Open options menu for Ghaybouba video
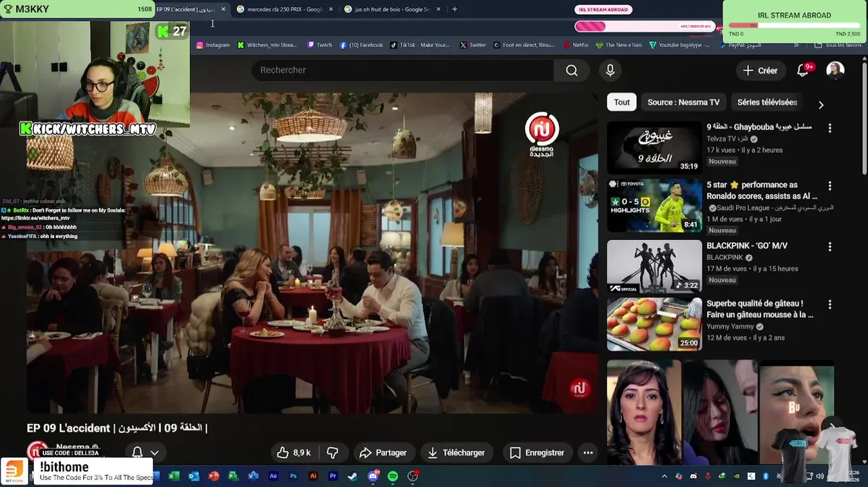Viewport: 868px width, 487px height. tap(829, 128)
